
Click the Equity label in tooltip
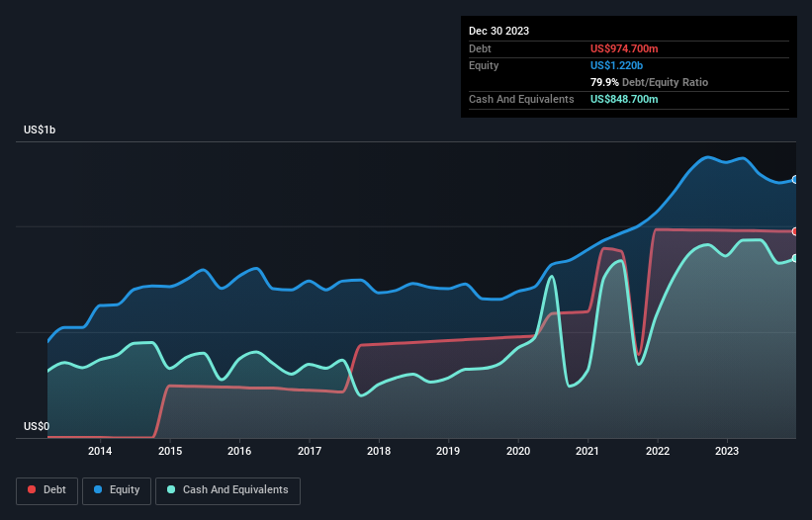[x=484, y=65]
